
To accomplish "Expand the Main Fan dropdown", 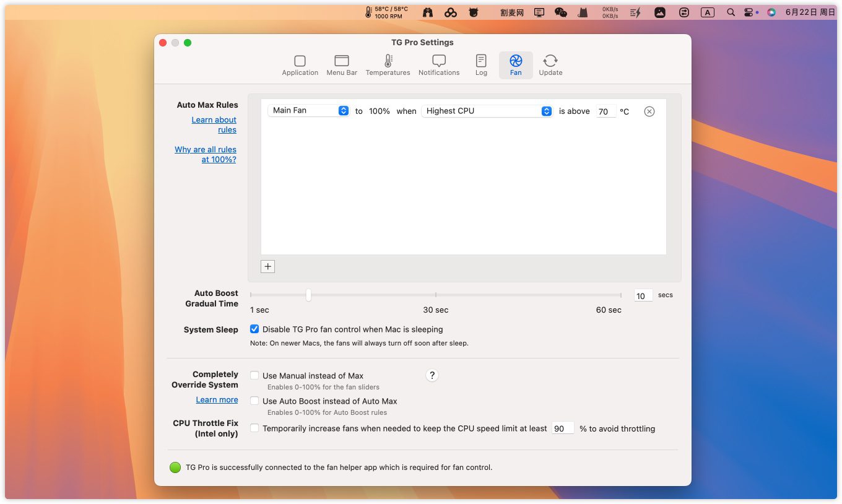I will 308,111.
